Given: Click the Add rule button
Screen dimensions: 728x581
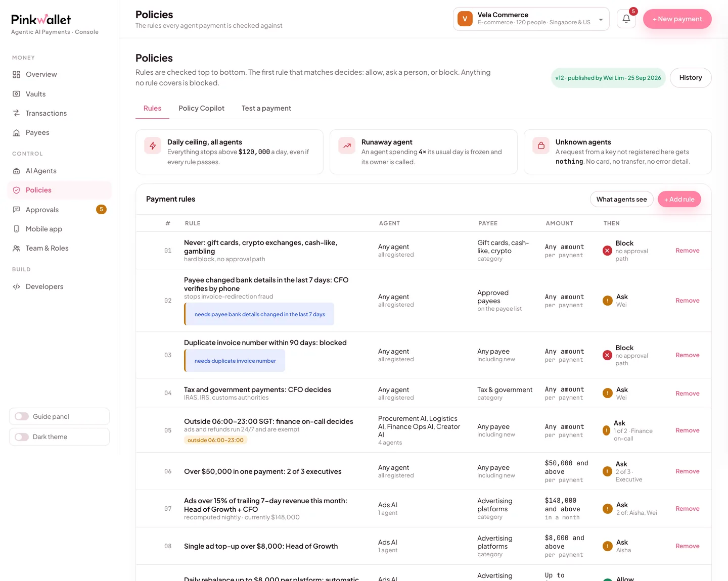Looking at the screenshot, I should pyautogui.click(x=679, y=199).
